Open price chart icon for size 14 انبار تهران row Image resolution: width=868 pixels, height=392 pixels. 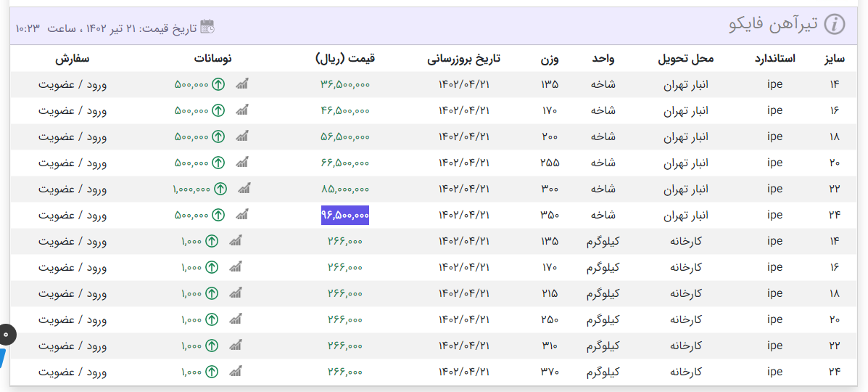click(242, 85)
